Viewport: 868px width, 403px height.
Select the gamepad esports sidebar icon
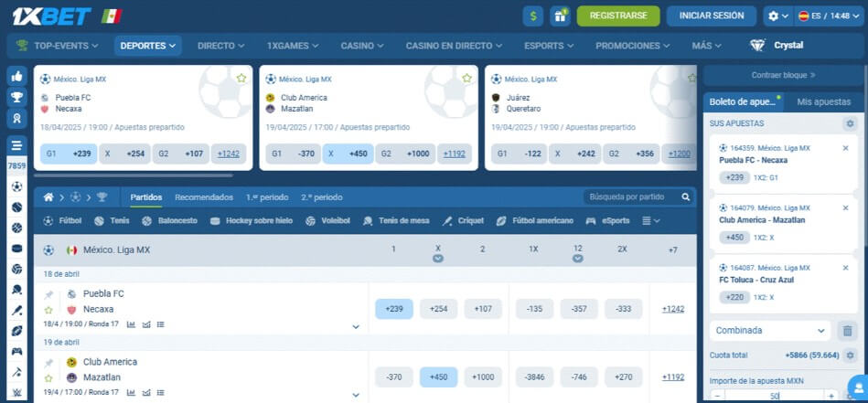(17, 351)
